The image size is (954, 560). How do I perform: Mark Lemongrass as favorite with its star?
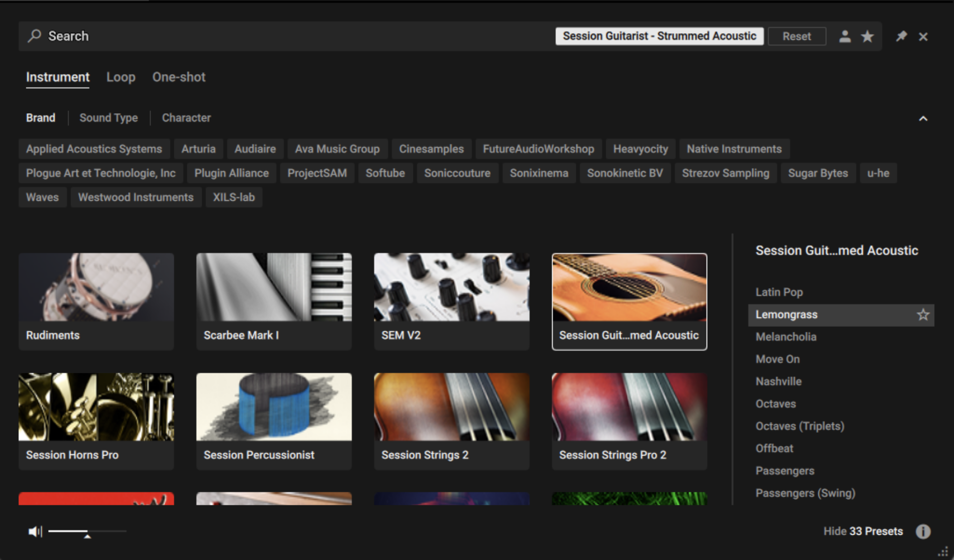coord(923,315)
